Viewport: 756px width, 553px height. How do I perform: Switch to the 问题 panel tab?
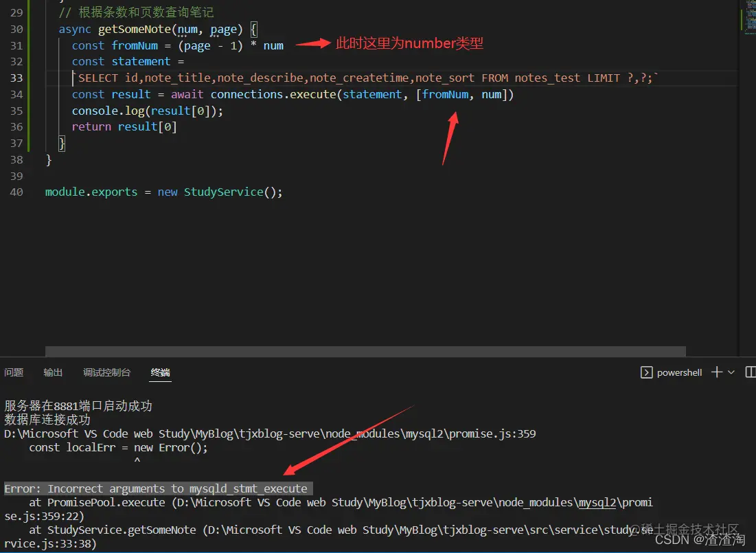(14, 372)
